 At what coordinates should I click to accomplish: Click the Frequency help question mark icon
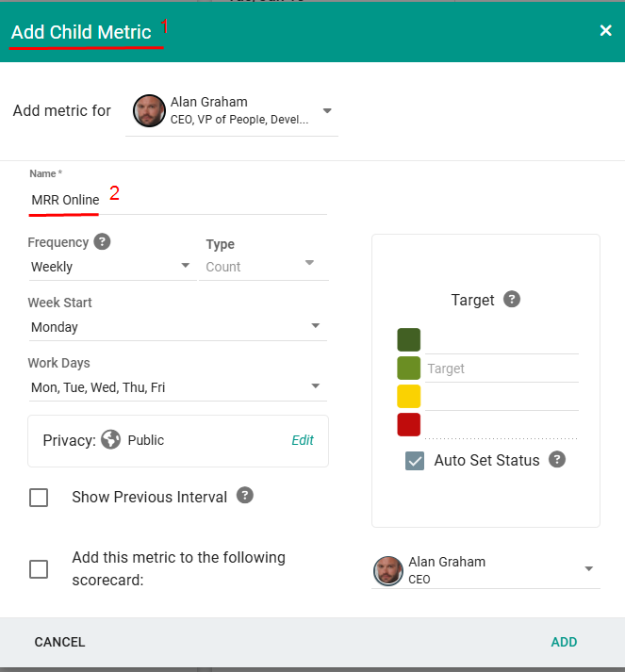coord(103,242)
